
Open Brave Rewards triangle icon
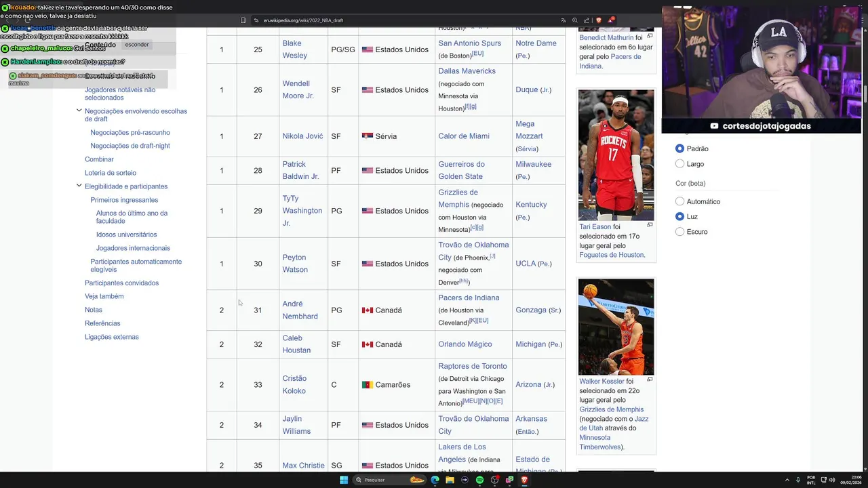click(611, 20)
